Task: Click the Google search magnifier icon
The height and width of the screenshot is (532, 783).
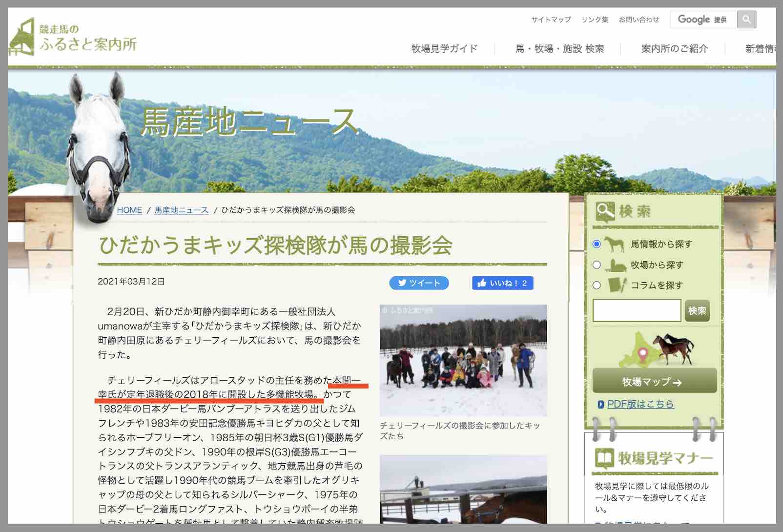Action: pos(746,20)
